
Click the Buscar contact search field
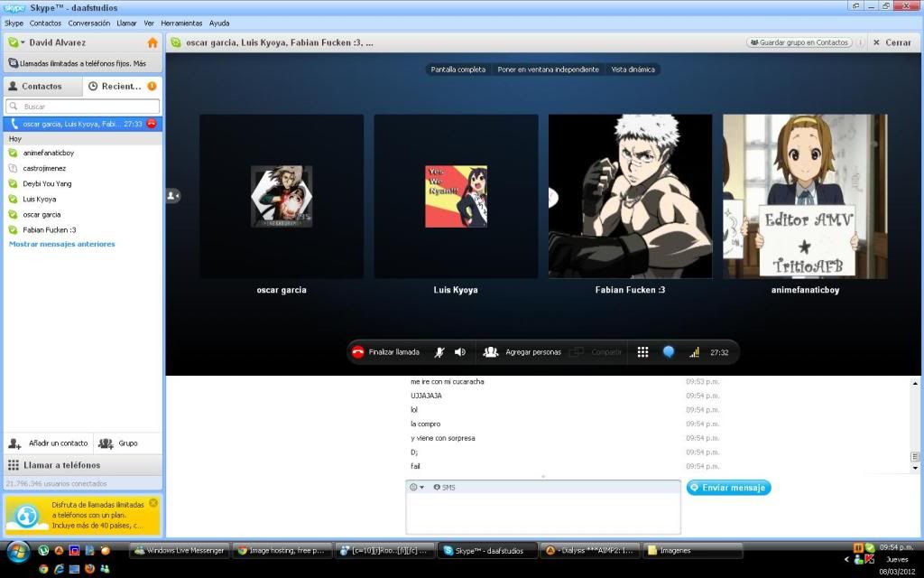[82, 107]
